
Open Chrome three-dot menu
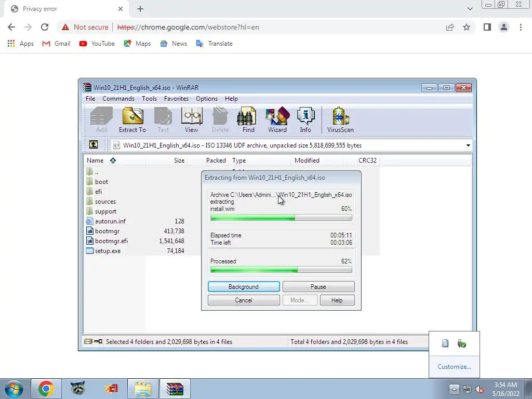[521, 27]
